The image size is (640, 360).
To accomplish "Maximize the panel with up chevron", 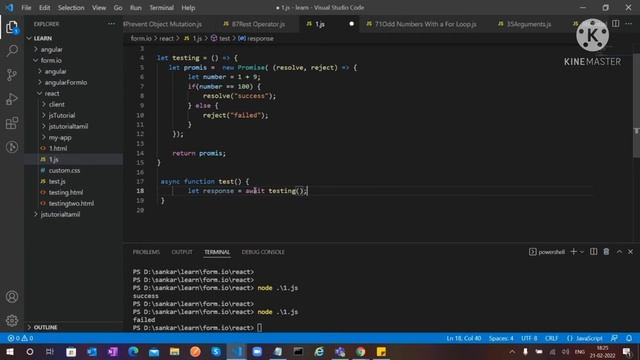I will click(619, 252).
